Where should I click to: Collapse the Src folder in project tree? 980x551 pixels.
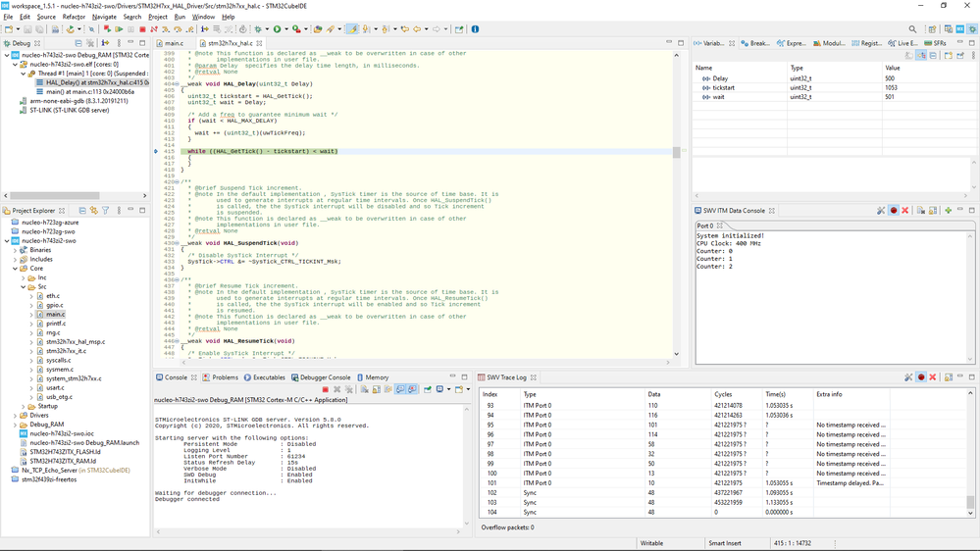[24, 287]
